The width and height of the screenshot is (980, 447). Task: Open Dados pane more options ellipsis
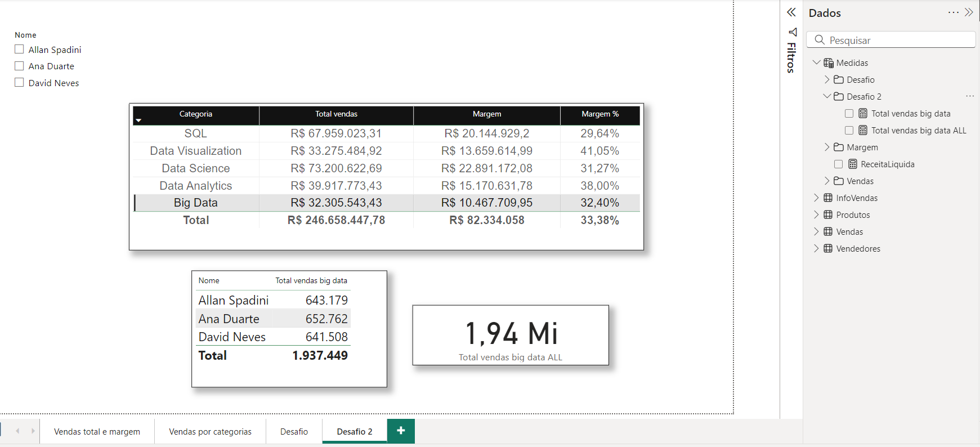954,12
